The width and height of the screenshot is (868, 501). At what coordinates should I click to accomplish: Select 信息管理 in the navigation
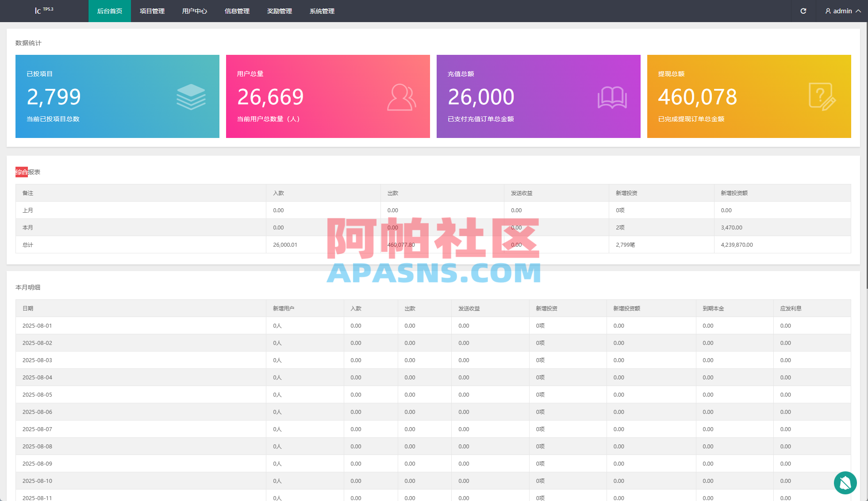(237, 11)
